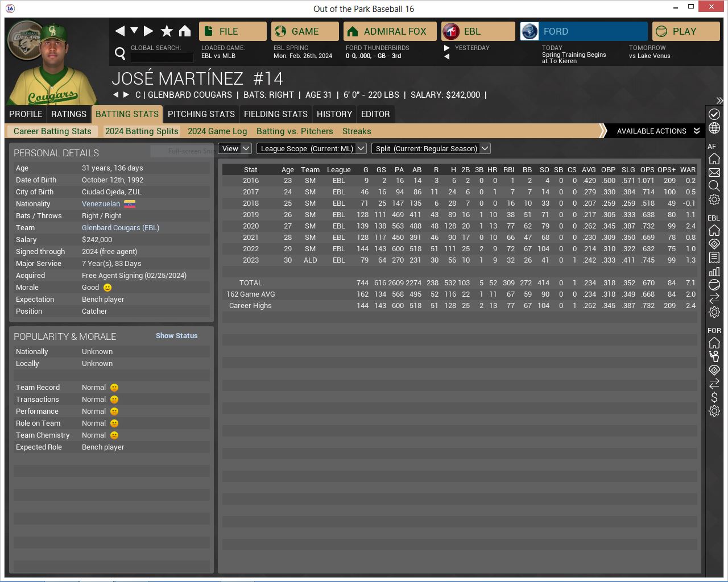Select the Career Batting Stats subtab
728x582 pixels.
(x=52, y=131)
